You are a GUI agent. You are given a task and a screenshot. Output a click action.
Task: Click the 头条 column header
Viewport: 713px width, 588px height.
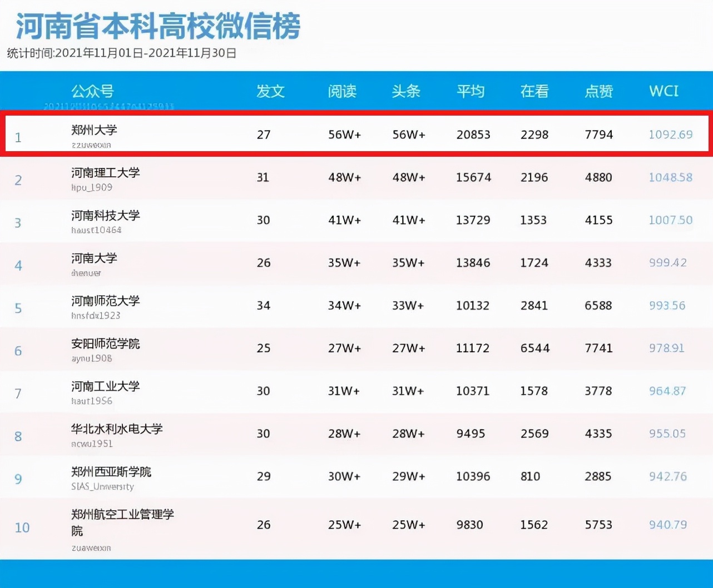(407, 92)
